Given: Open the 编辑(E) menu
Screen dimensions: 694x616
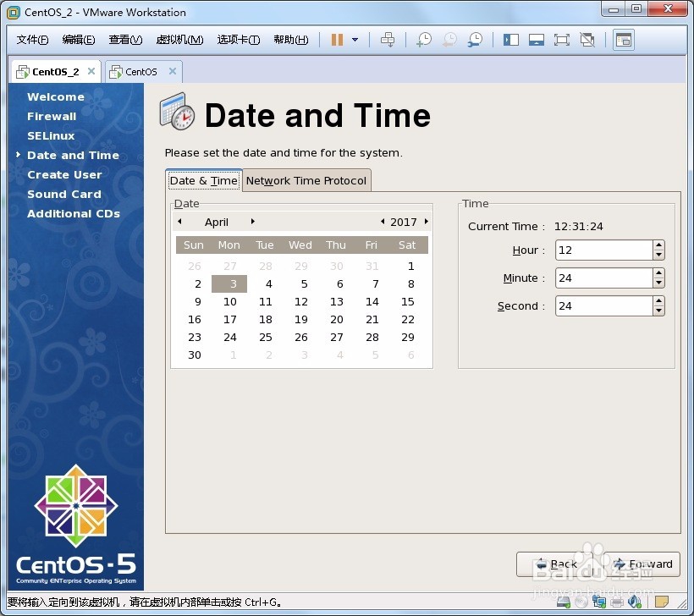Looking at the screenshot, I should point(79,40).
